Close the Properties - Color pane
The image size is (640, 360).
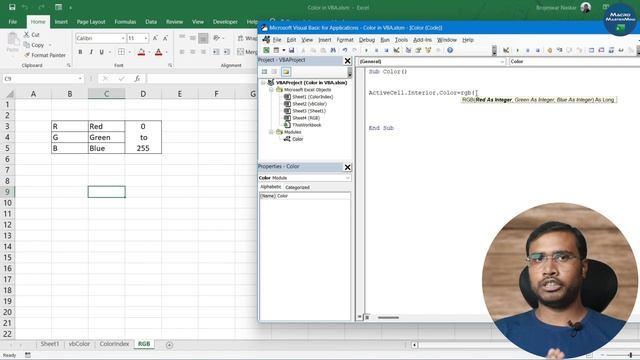[x=347, y=167]
